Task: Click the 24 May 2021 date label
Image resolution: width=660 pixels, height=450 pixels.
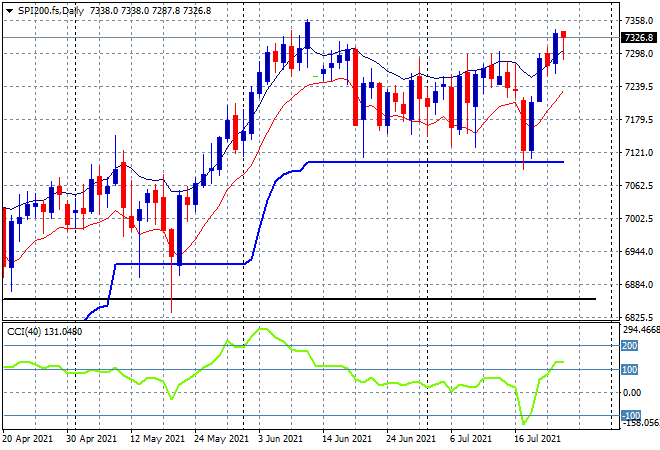Action: pos(221,439)
